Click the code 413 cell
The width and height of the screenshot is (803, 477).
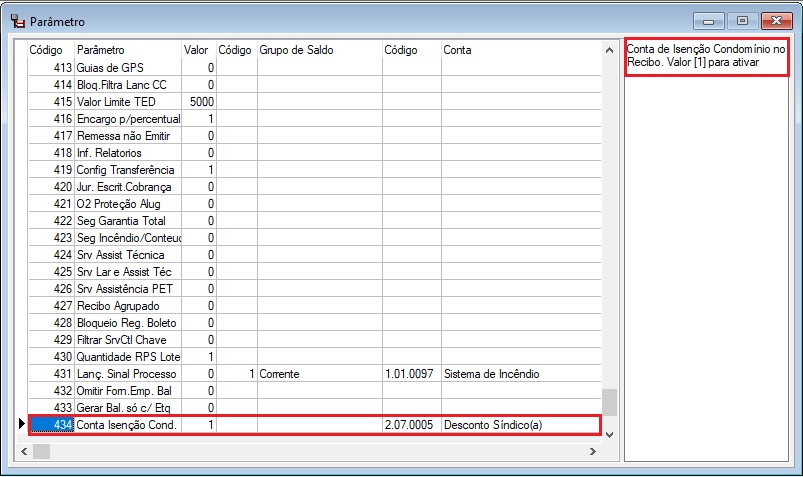pyautogui.click(x=51, y=68)
